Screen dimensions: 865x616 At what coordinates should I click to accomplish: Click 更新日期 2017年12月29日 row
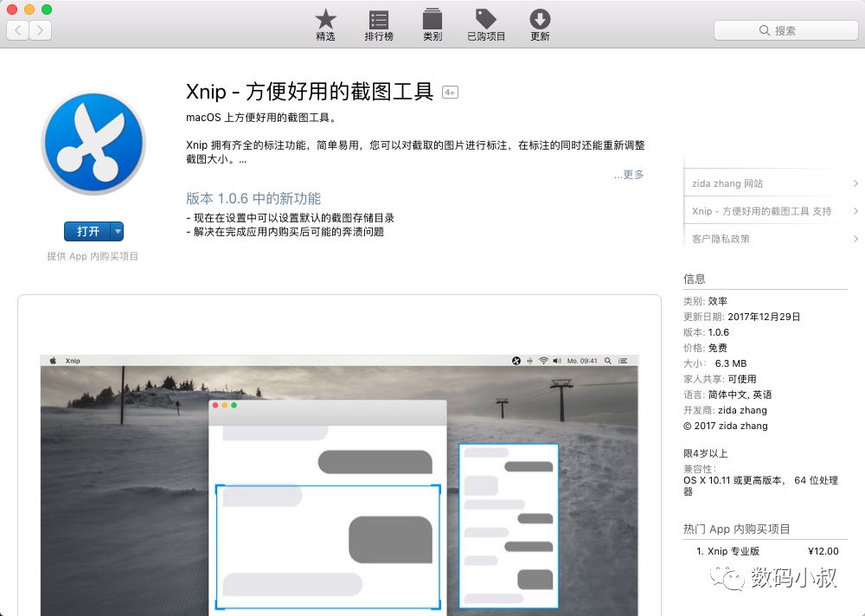tap(741, 317)
